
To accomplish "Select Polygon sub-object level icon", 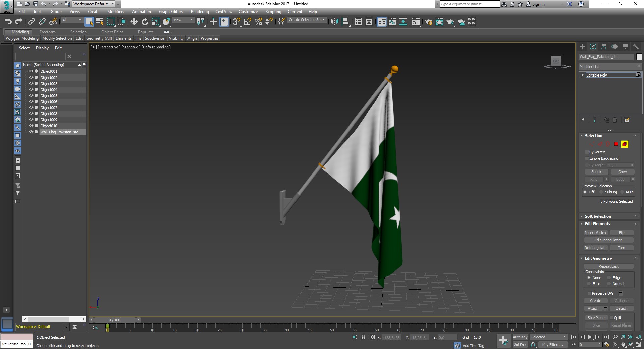I will click(616, 144).
